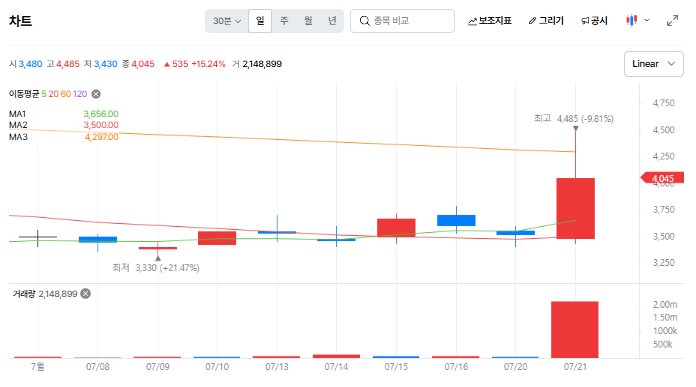
Task: Click the 이동평균 60 period label
Action: tap(66, 94)
